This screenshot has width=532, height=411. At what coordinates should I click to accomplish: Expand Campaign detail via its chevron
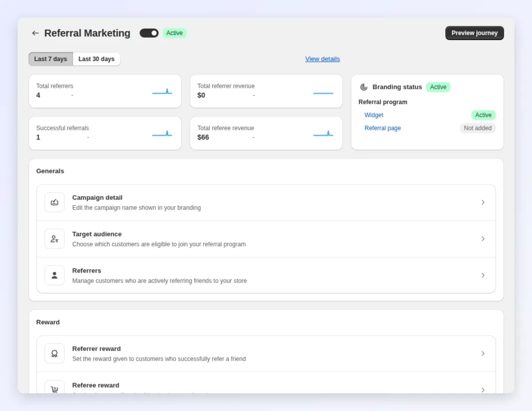tap(483, 203)
